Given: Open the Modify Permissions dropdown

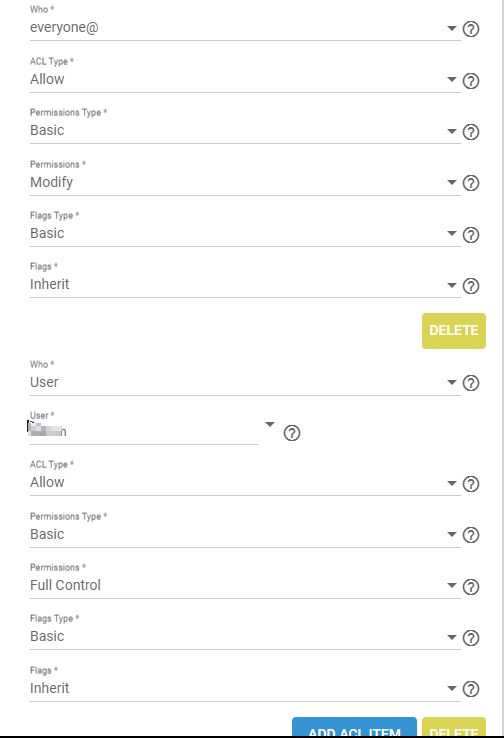Looking at the screenshot, I should tap(245, 182).
